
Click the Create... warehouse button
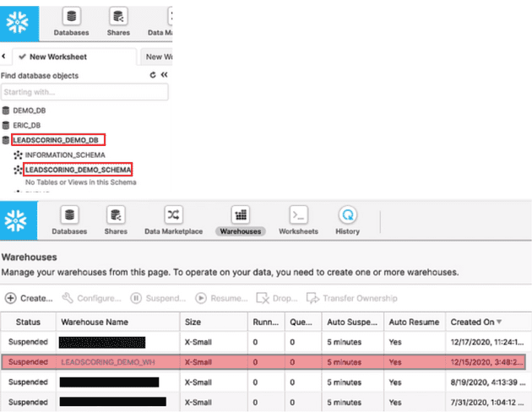[x=30, y=298]
